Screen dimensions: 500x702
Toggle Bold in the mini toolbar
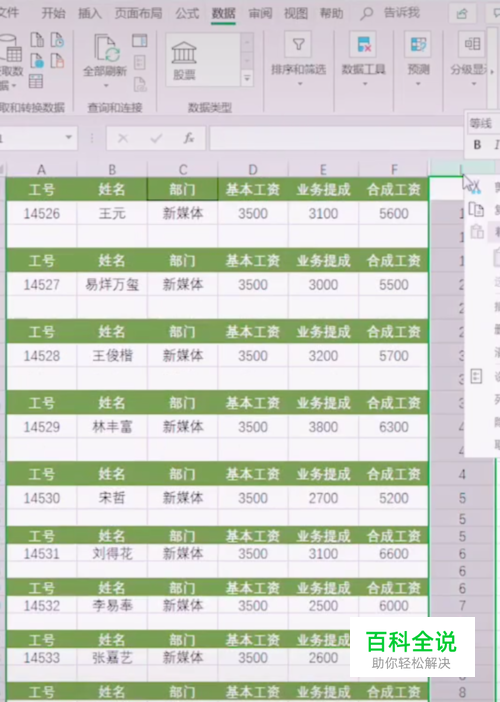pos(477,145)
